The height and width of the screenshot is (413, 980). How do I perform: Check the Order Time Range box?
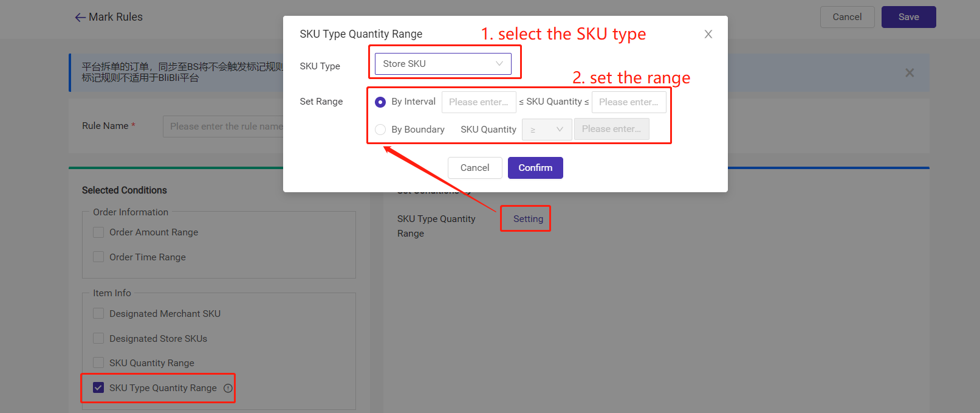[98, 257]
